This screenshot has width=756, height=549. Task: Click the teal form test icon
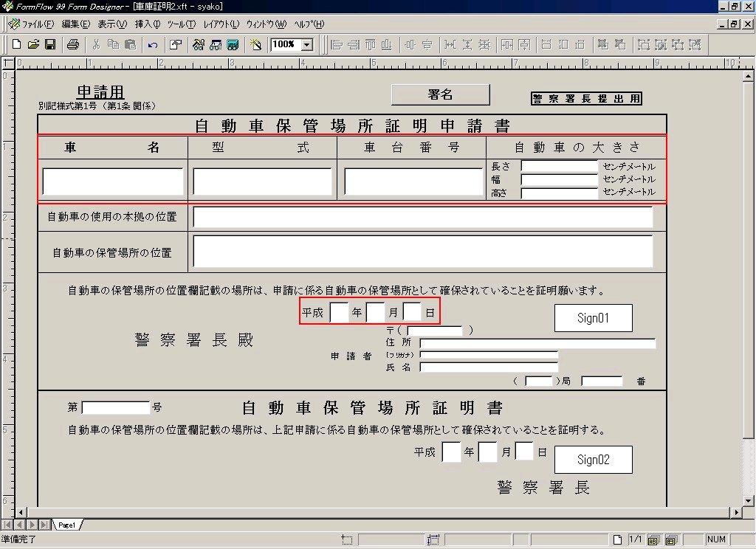tap(233, 45)
